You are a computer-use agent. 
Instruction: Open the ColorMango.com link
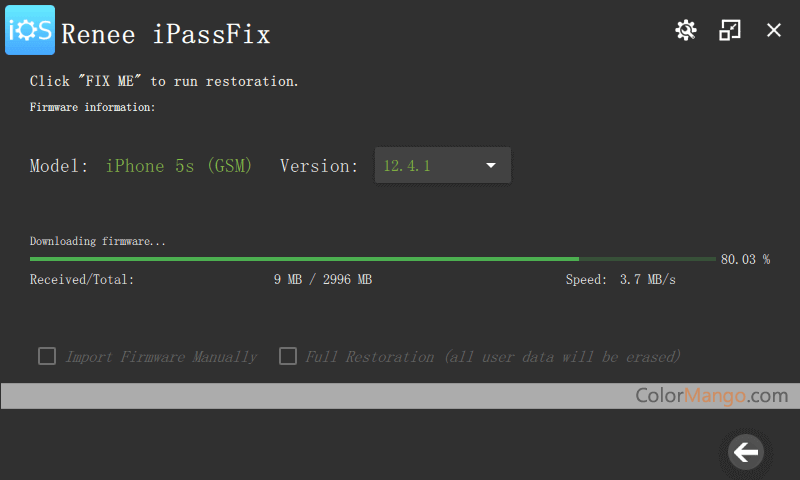(x=711, y=396)
